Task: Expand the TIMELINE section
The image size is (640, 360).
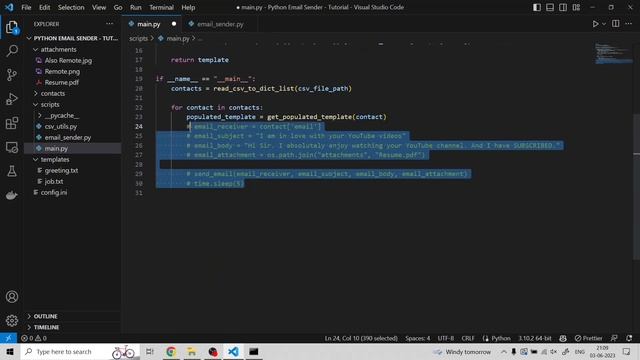Action: [x=72, y=327]
